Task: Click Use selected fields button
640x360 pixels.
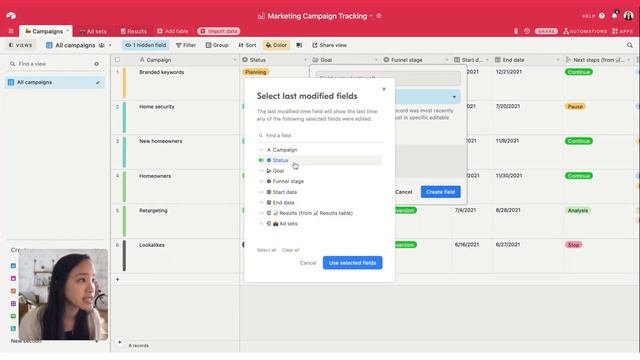Action: tap(353, 263)
